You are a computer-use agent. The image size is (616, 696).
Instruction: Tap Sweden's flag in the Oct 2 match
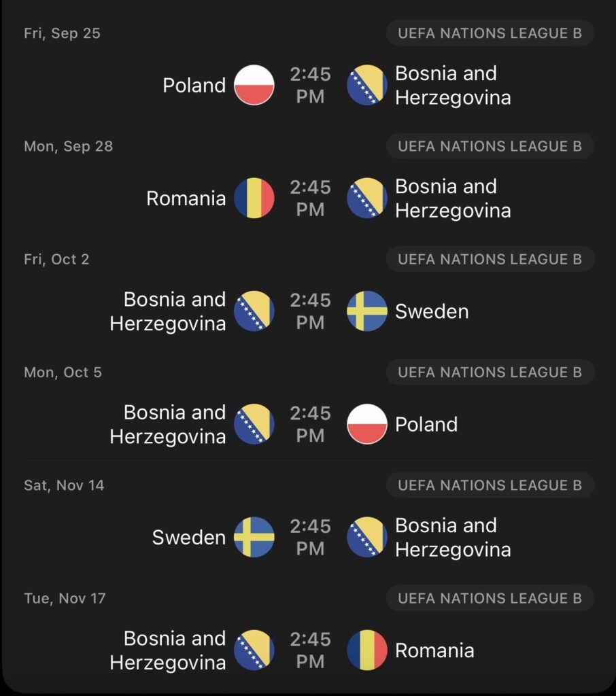pos(367,311)
